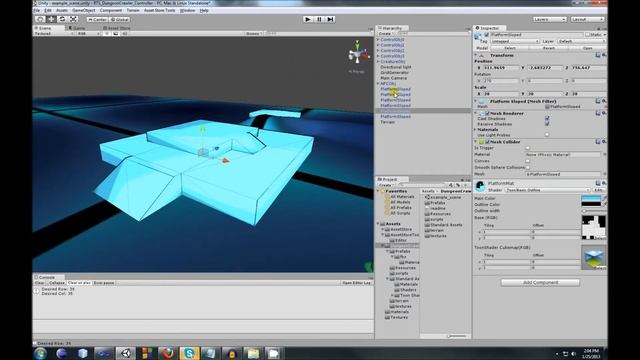The height and width of the screenshot is (360, 640).
Task: Collapse the Transform component foldout
Action: pos(476,55)
